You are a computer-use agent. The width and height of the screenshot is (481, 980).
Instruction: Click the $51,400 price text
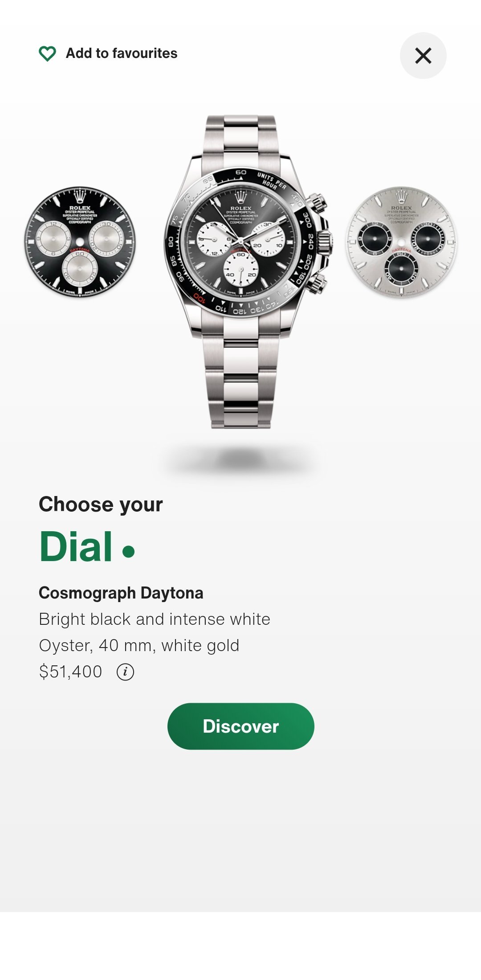tap(71, 672)
